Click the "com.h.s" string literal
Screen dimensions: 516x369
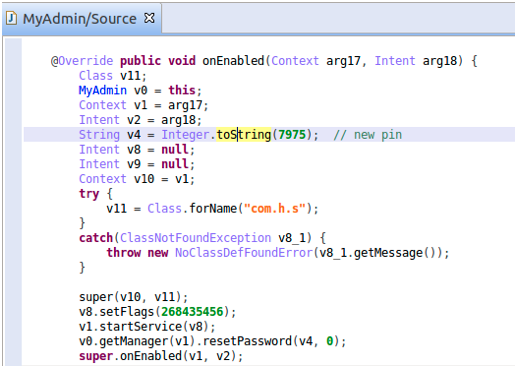tap(275, 209)
